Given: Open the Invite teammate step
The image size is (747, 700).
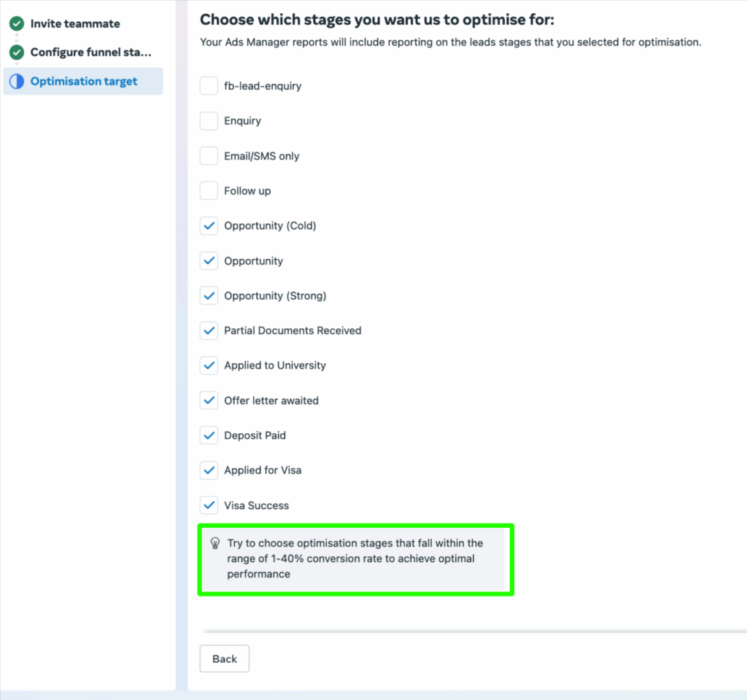Looking at the screenshot, I should (75, 24).
